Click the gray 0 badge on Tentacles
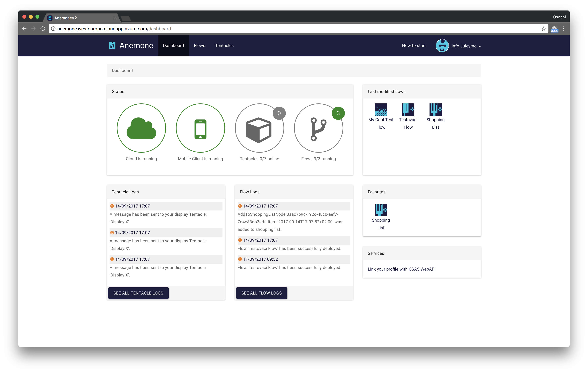This screenshot has height=373, width=588. pos(279,113)
